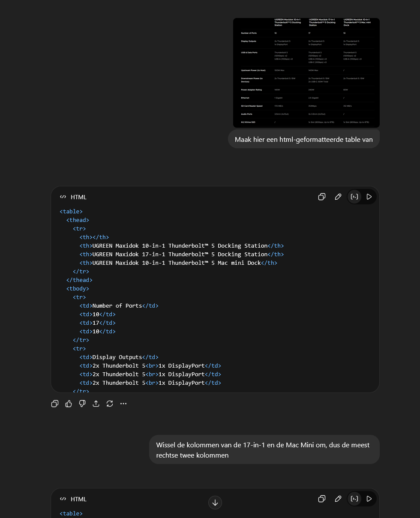Click the '17-in-1 Thunderbolt 5 Docking Station' header line
The height and width of the screenshot is (518, 420).
click(182, 254)
